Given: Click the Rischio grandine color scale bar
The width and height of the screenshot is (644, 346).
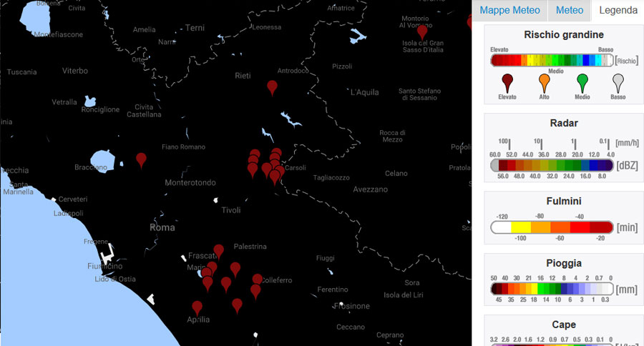Looking at the screenshot, I should click(x=552, y=61).
